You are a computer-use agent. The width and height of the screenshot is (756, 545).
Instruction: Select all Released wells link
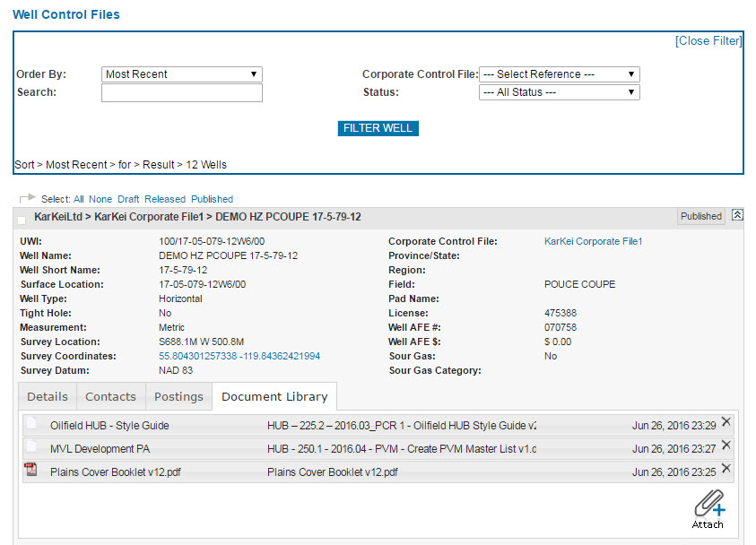165,199
